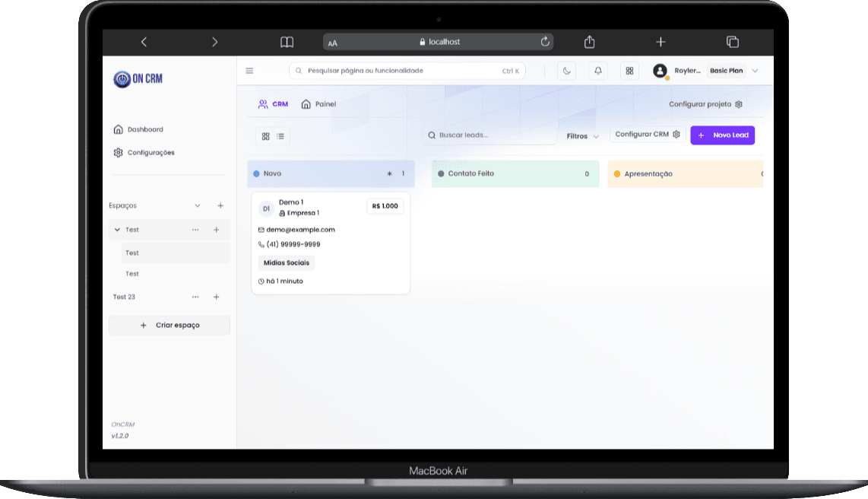
Task: Switch leads to list view
Action: pos(281,136)
